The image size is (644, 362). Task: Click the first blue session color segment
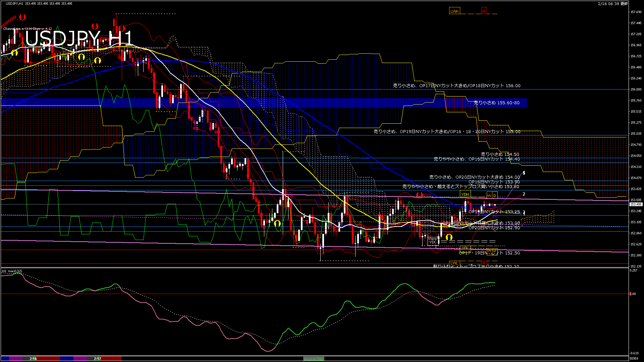5,359
